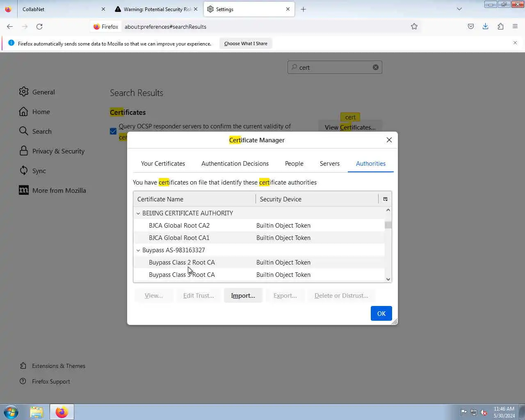
Task: Open Firefox Support link
Action: click(45, 381)
